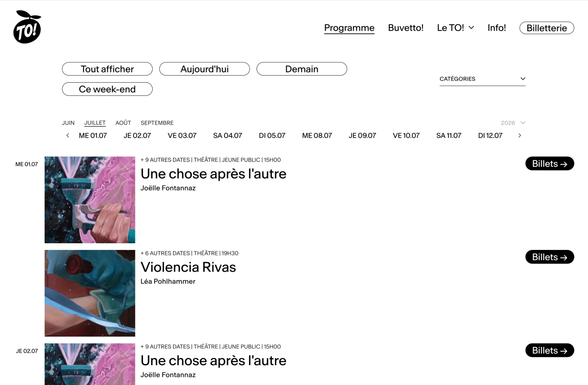Click Léa Pohlhammer author name
Viewport: 588px width, 385px height.
168,281
